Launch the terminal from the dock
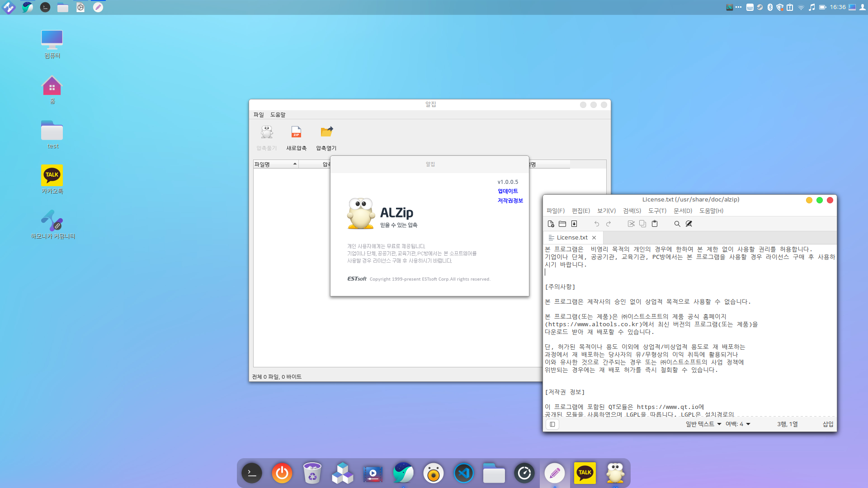This screenshot has width=868, height=488. coord(252,473)
